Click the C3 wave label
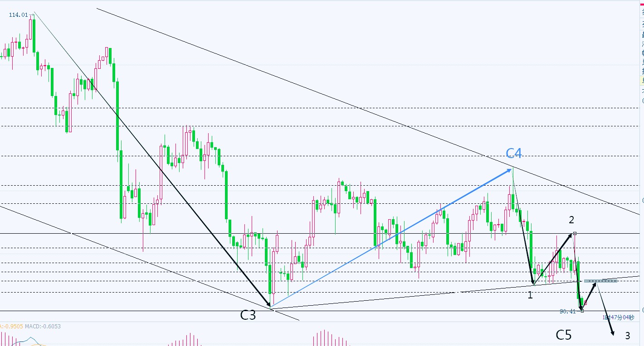The height and width of the screenshot is (346, 644). (x=248, y=315)
